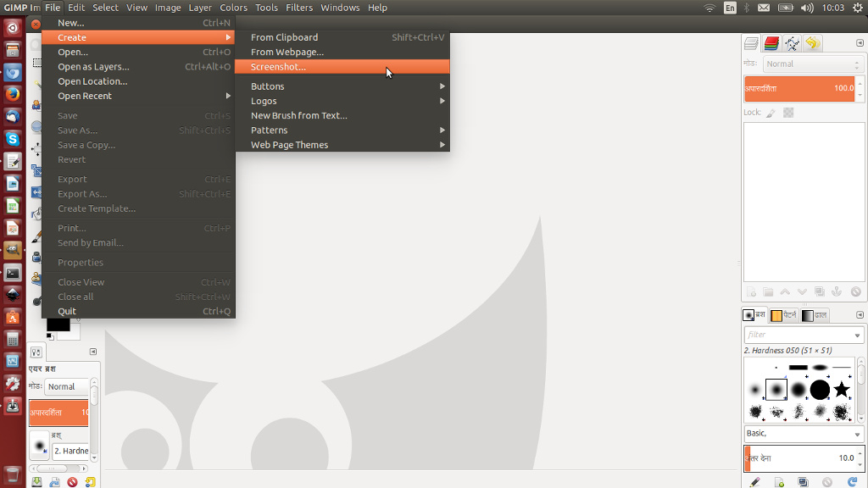Click the brush spacing slider
This screenshot has width=868, height=488.
(797, 458)
